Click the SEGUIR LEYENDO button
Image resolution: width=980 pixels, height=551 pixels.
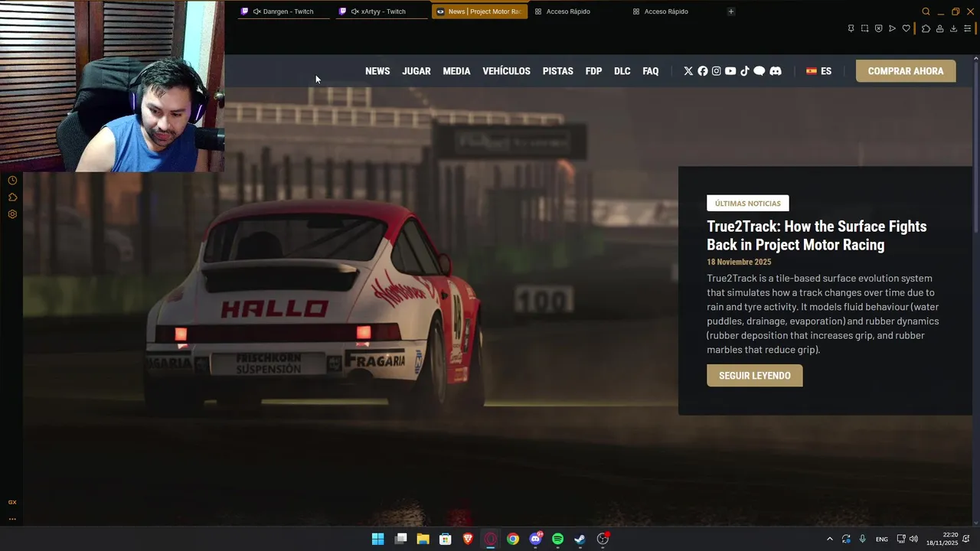click(x=755, y=376)
